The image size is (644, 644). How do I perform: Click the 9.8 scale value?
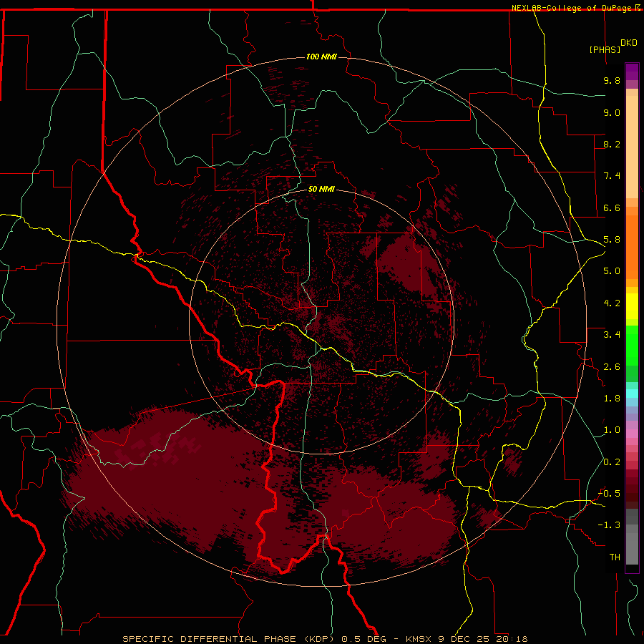612,80
